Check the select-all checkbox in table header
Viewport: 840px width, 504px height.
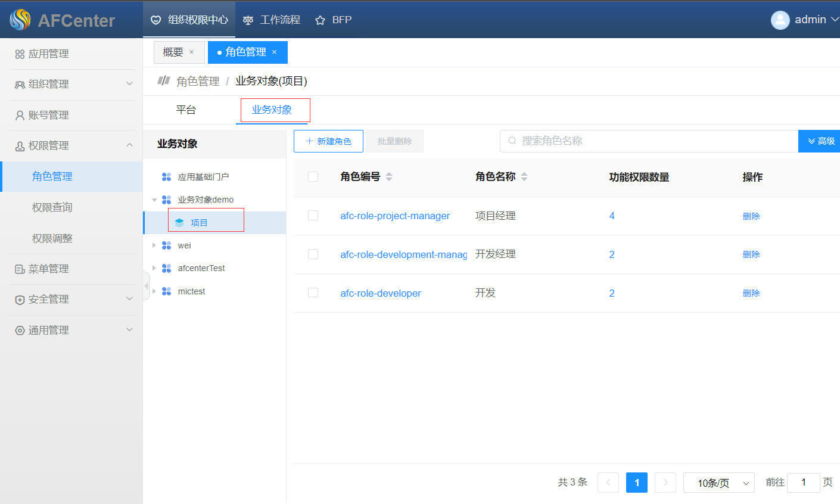point(313,177)
